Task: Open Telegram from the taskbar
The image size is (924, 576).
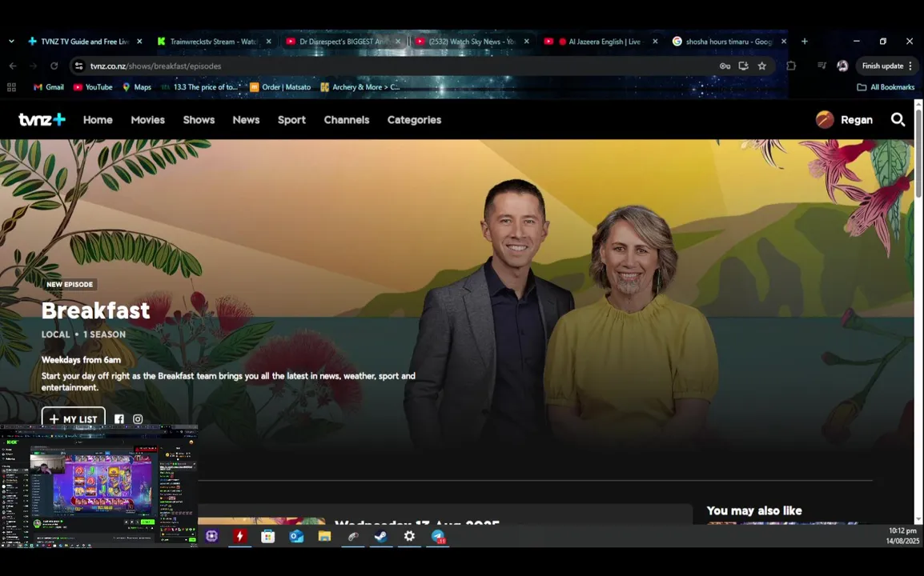Action: coord(438,536)
